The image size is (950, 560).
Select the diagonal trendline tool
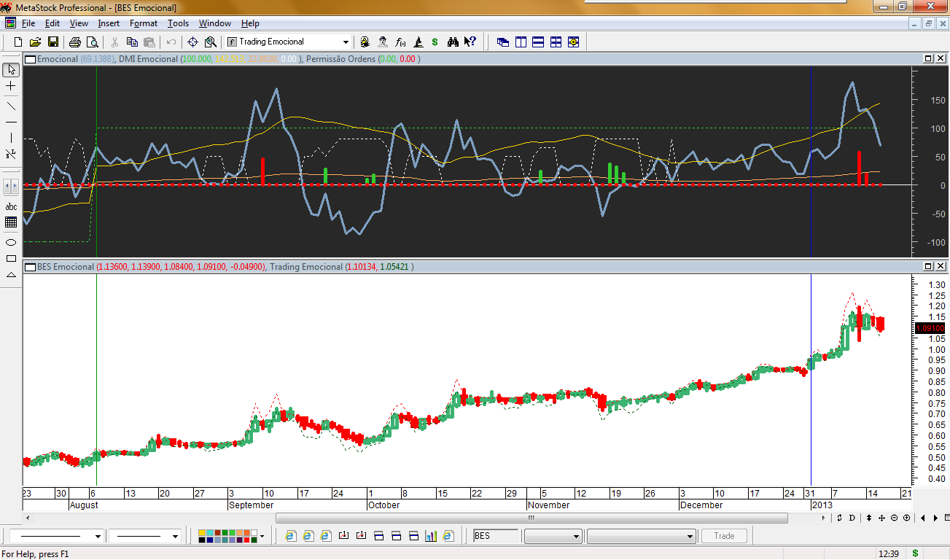(x=11, y=106)
